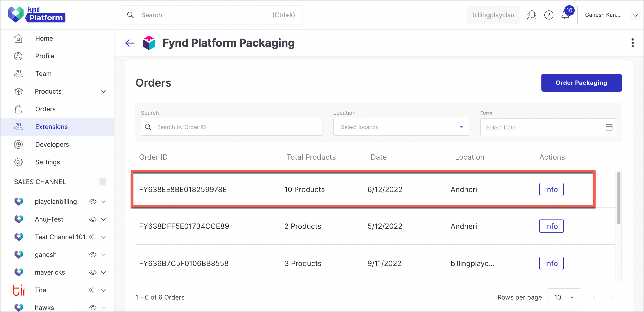The width and height of the screenshot is (644, 312).
Task: Click the mavericks channel logo
Action: [19, 272]
